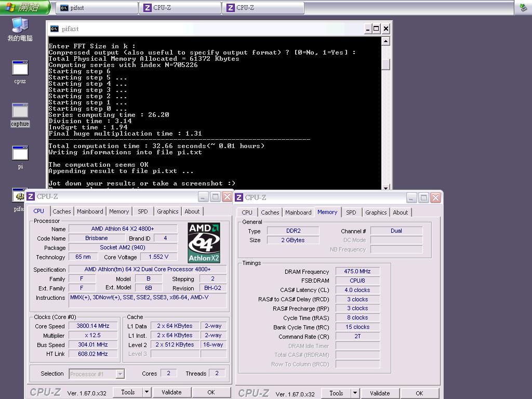Click the Multiplier value x 12.5
The image size is (532, 399).
pos(92,335)
